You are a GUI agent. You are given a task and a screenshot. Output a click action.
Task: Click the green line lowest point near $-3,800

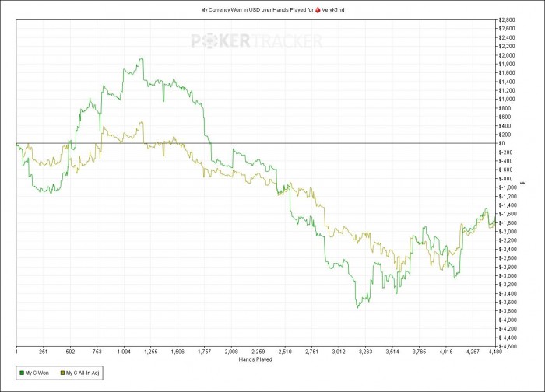(357, 307)
